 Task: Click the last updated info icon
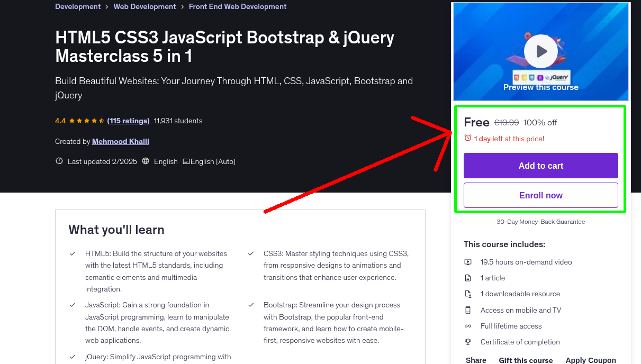click(x=59, y=161)
